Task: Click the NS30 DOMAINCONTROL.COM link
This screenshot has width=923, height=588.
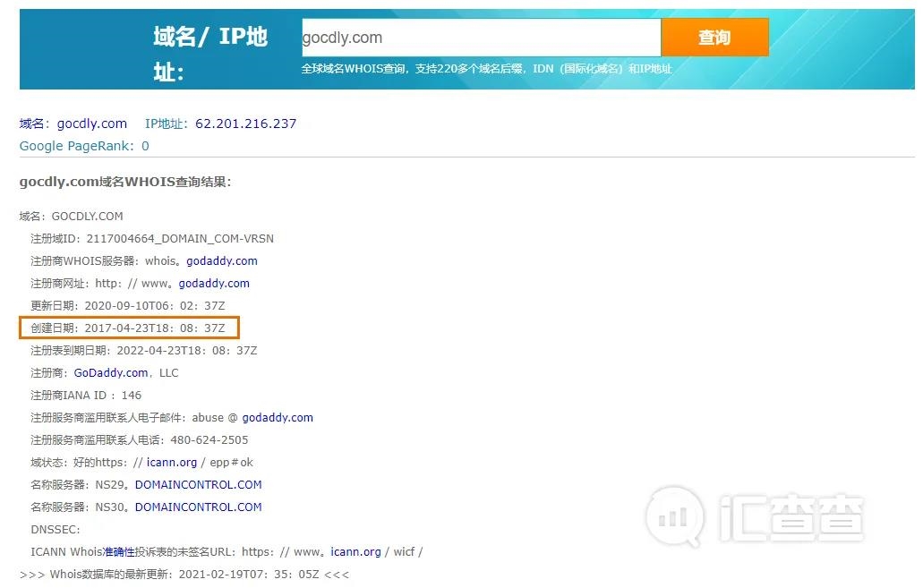Action: coord(199,507)
